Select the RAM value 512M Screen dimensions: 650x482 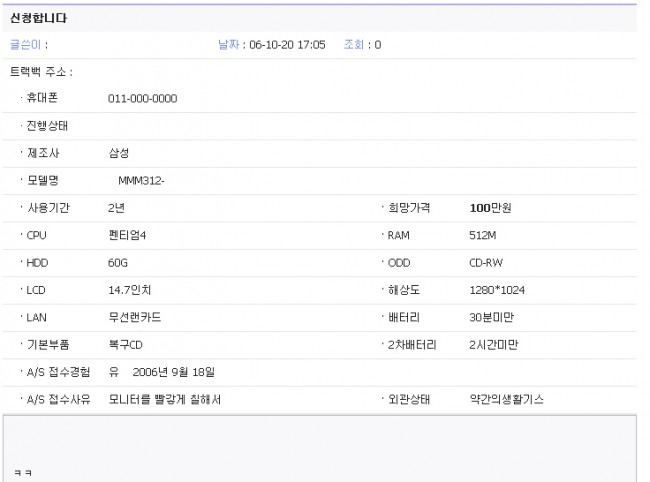[484, 235]
